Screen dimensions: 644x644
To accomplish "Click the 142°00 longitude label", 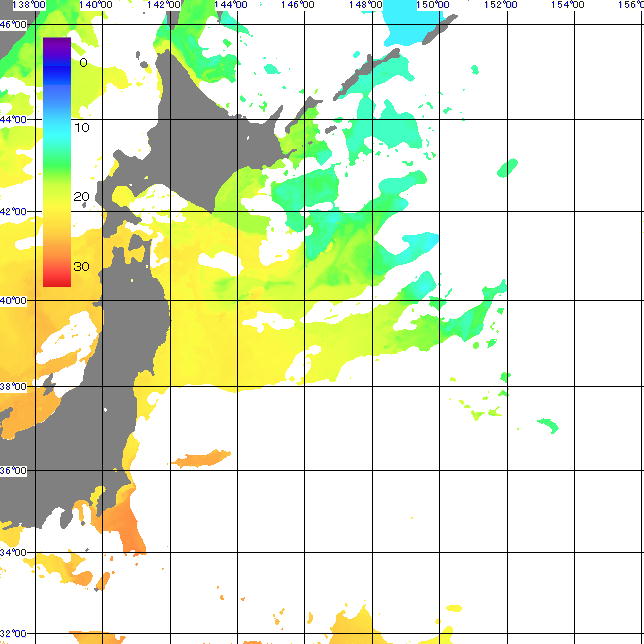I will coord(163,5).
